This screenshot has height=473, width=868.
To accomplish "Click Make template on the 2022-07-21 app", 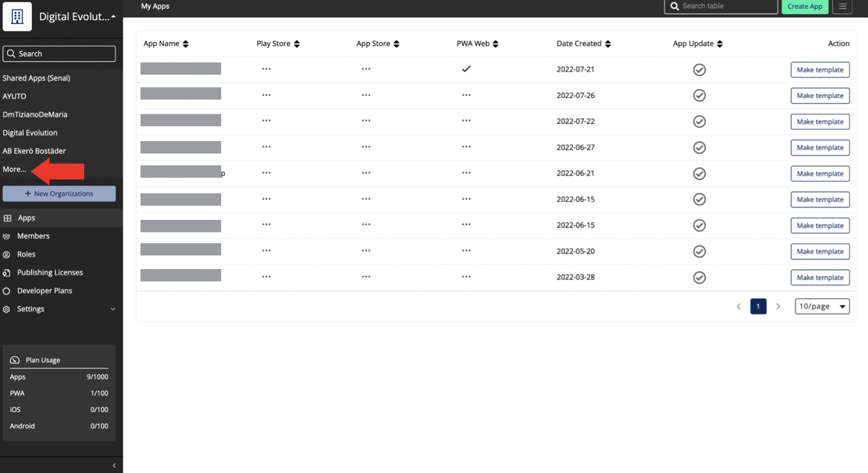I will click(x=820, y=69).
